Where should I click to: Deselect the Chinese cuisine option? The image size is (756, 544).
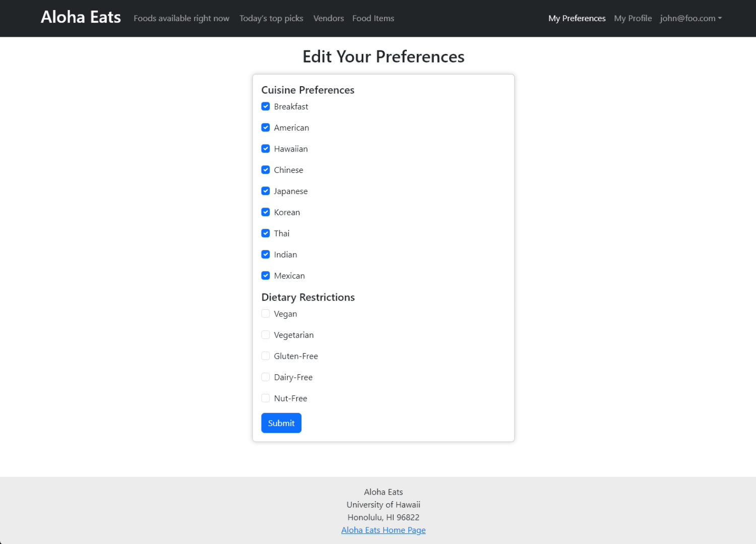click(266, 170)
